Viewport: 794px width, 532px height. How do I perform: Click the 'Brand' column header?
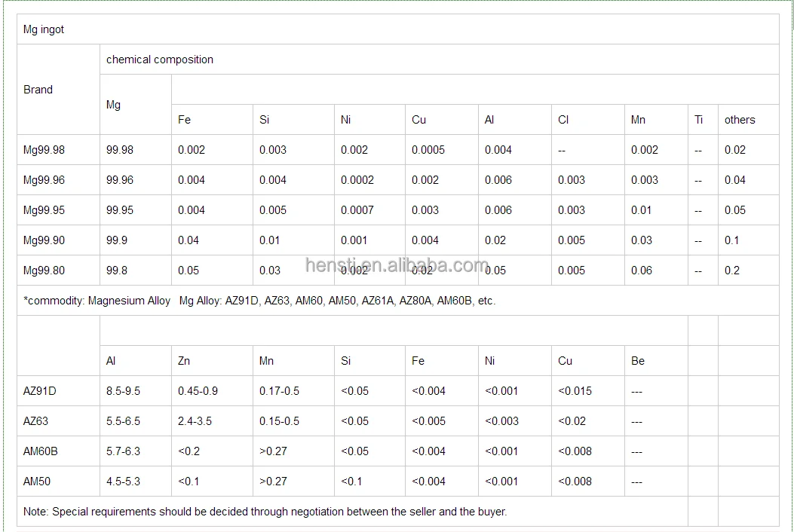pyautogui.click(x=38, y=90)
